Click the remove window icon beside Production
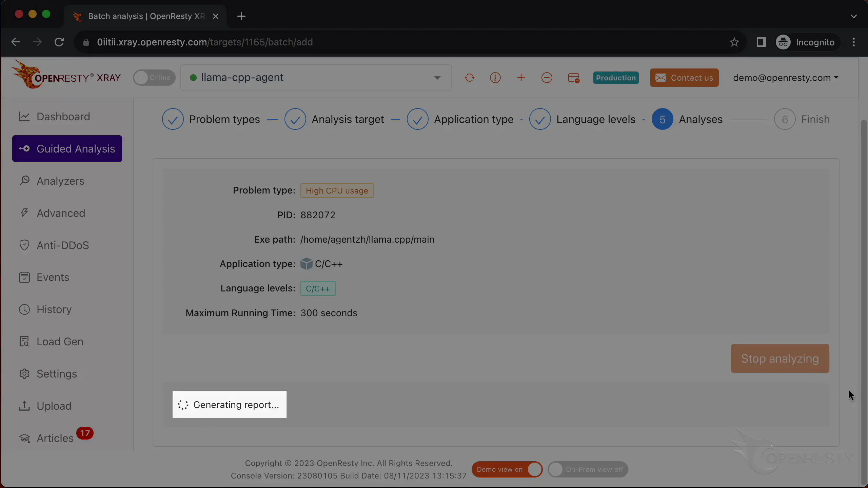This screenshot has width=868, height=488. pyautogui.click(x=573, y=78)
